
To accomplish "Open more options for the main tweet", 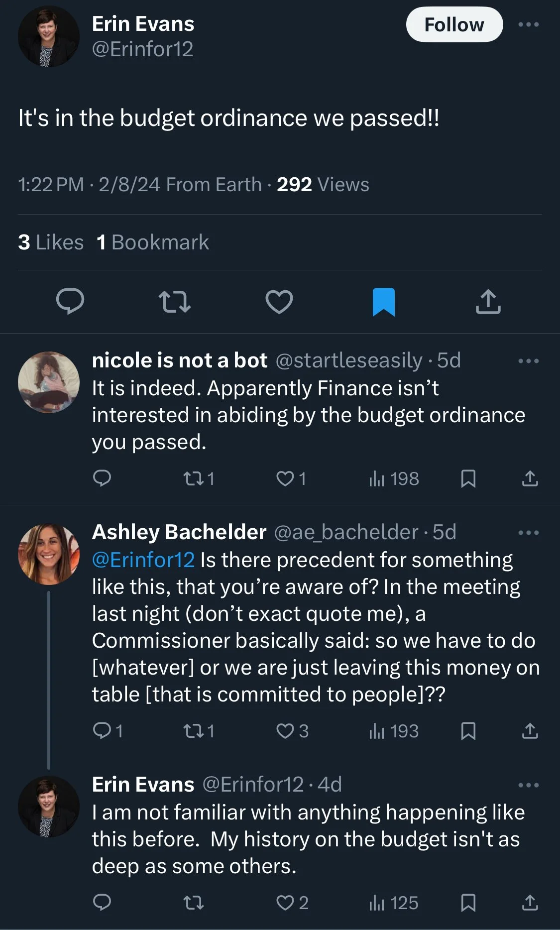I will (x=528, y=24).
